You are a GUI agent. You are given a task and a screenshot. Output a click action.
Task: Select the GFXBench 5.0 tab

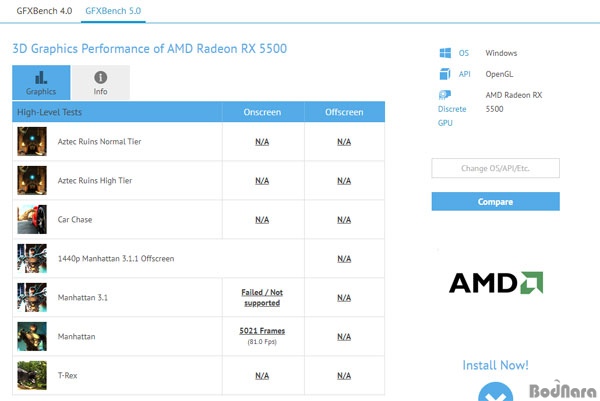(113, 11)
